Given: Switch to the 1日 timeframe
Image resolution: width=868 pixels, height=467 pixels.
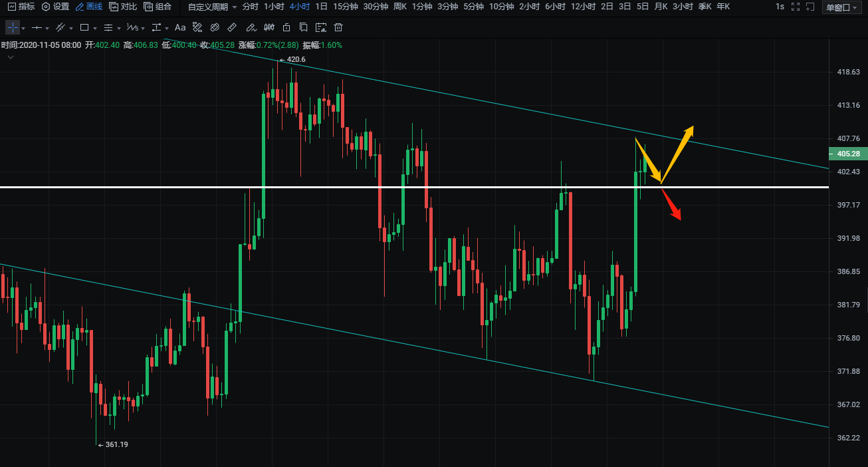Looking at the screenshot, I should (321, 7).
